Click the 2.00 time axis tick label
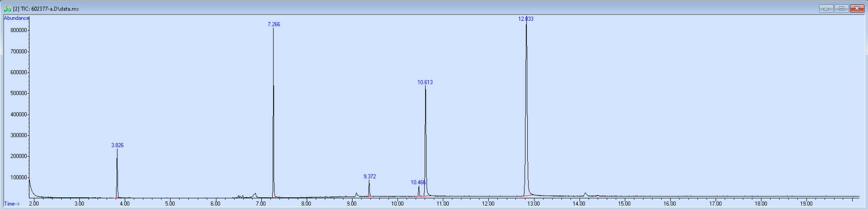Screen dimensions: 868x209 34,203
